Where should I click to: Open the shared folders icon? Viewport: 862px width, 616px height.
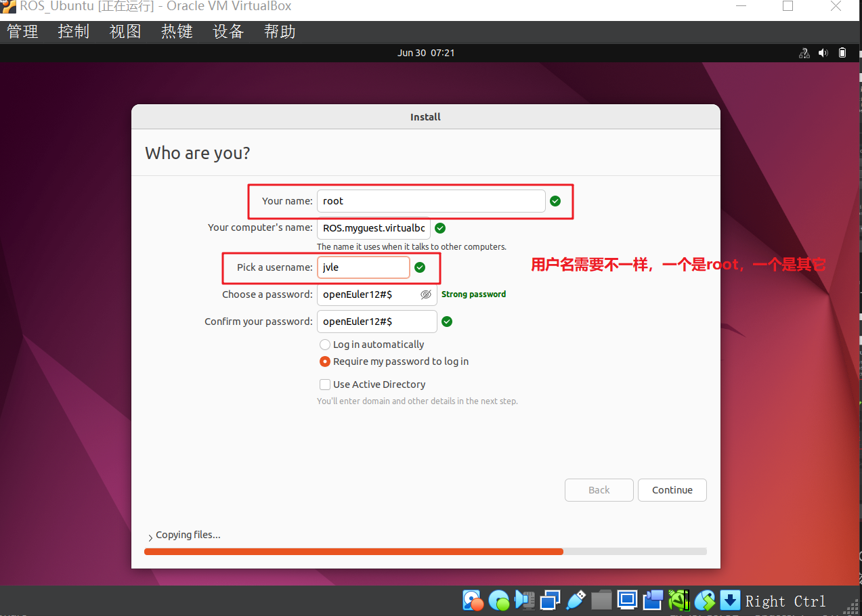[601, 600]
